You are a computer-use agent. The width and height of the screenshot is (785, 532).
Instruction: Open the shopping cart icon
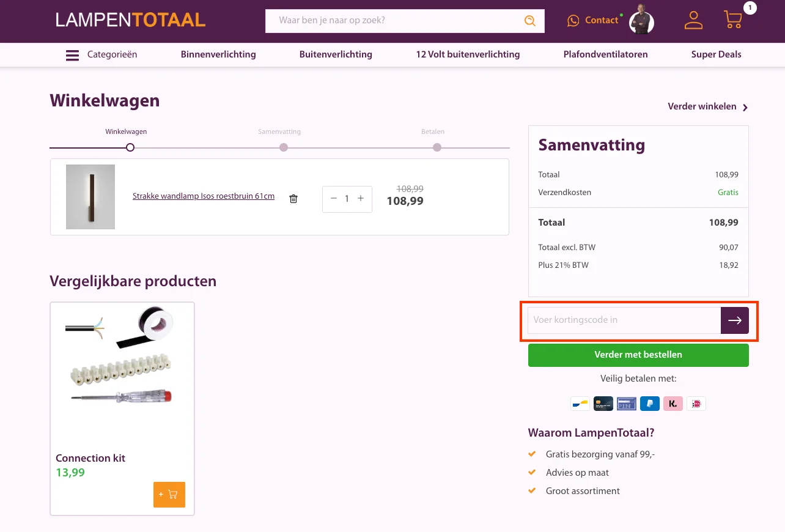click(732, 20)
